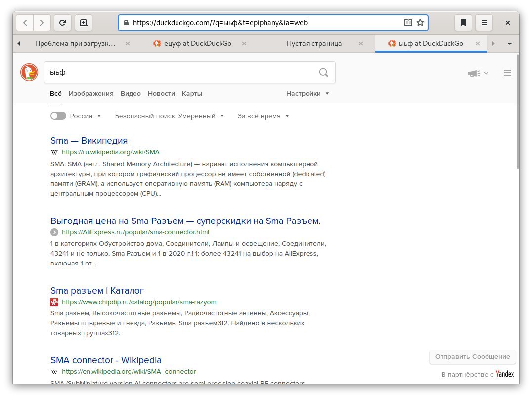
Task: Open the 'Sma — Википедия' result
Action: point(89,141)
